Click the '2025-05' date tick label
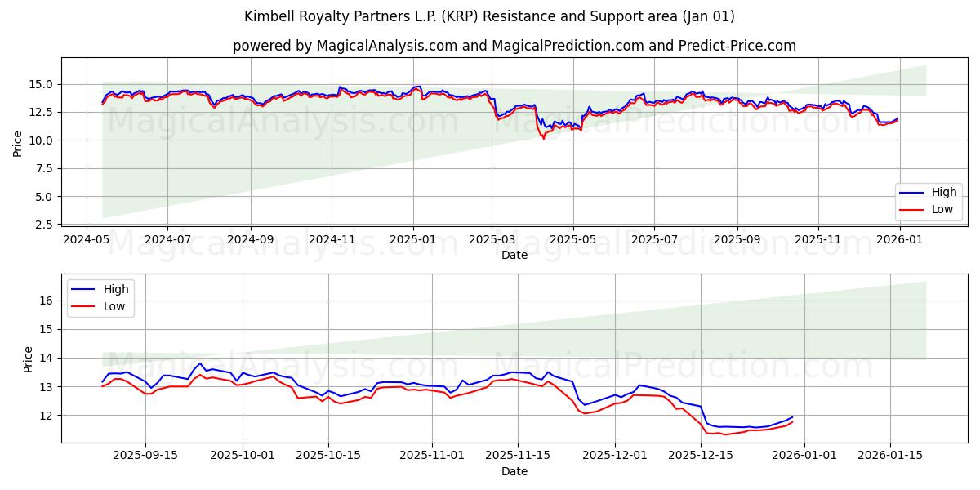This screenshot has height=490, width=980. pos(573,239)
